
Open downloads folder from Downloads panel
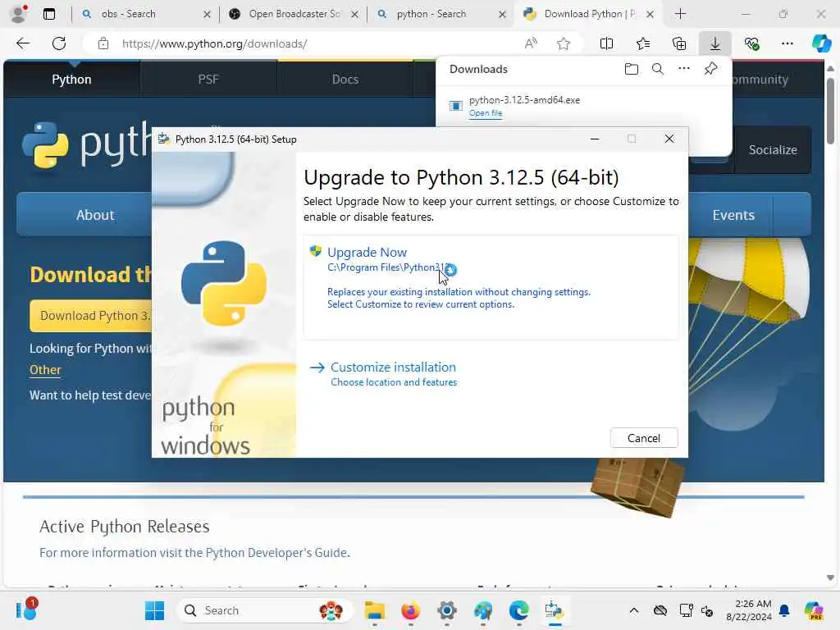(x=632, y=69)
